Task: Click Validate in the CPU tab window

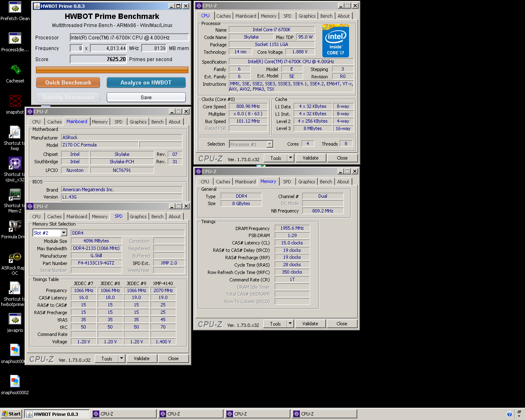Action: tap(310, 158)
